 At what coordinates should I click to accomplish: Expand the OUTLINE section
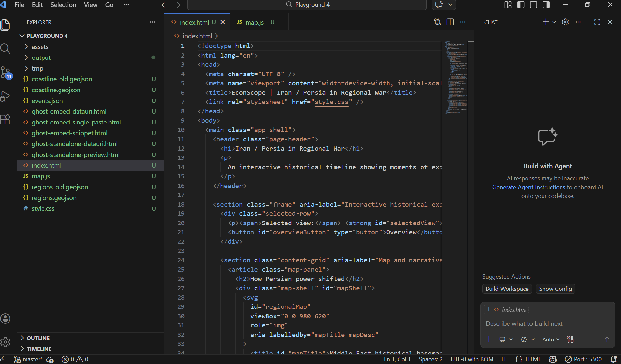pyautogui.click(x=38, y=338)
